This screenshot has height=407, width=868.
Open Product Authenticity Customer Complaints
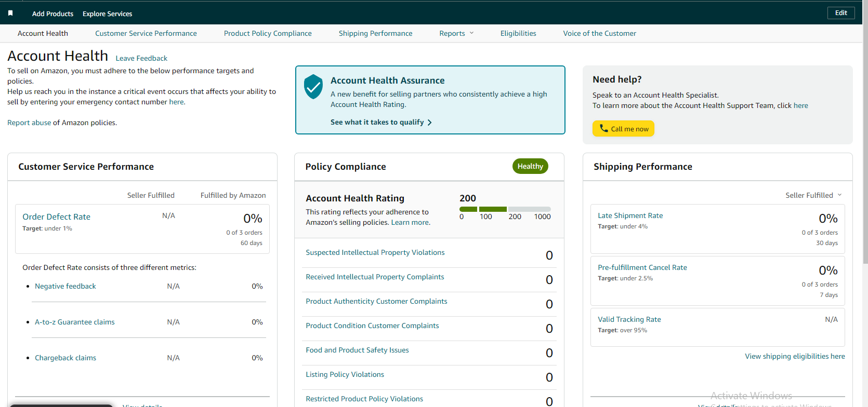point(376,301)
